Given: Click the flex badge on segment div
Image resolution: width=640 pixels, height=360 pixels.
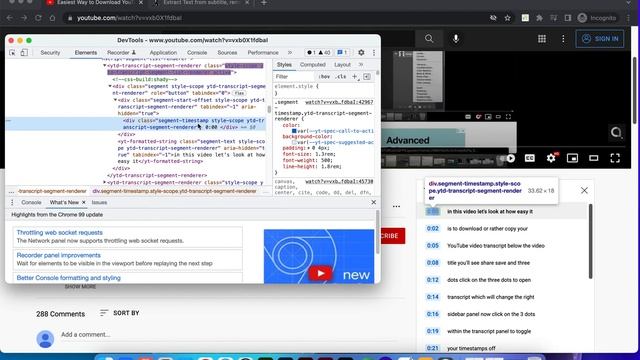Looking at the screenshot, I should click(x=239, y=93).
